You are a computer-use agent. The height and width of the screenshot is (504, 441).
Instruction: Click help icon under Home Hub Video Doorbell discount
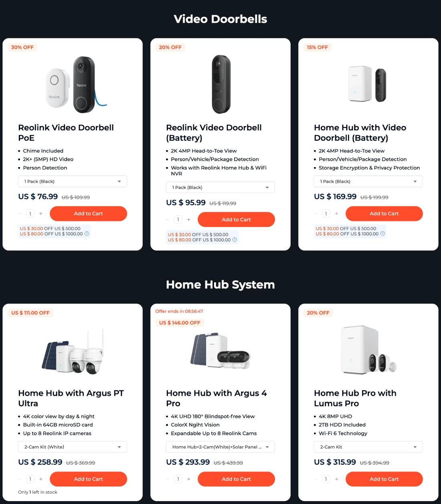pos(382,234)
